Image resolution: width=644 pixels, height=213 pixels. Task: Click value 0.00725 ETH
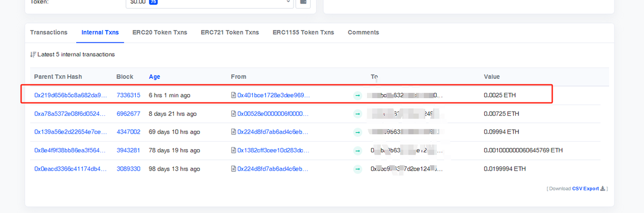[502, 114]
